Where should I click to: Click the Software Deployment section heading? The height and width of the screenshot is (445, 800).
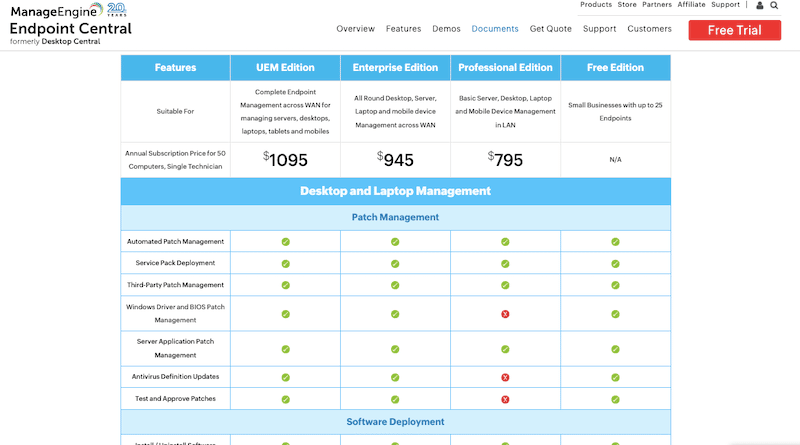click(x=395, y=422)
